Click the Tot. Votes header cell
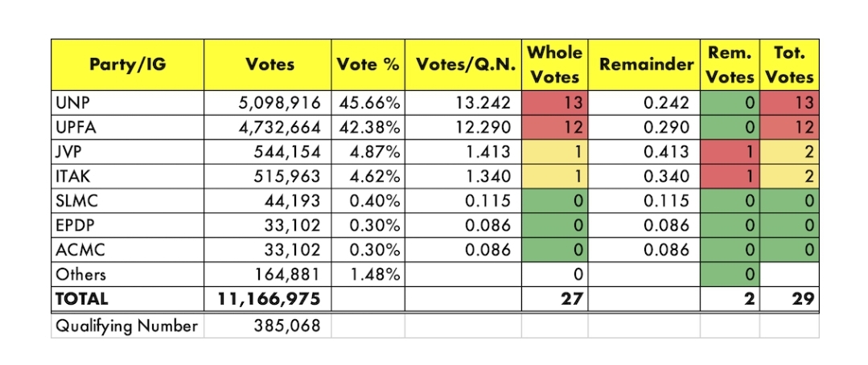Viewport: 868px width, 365px height. 789,64
